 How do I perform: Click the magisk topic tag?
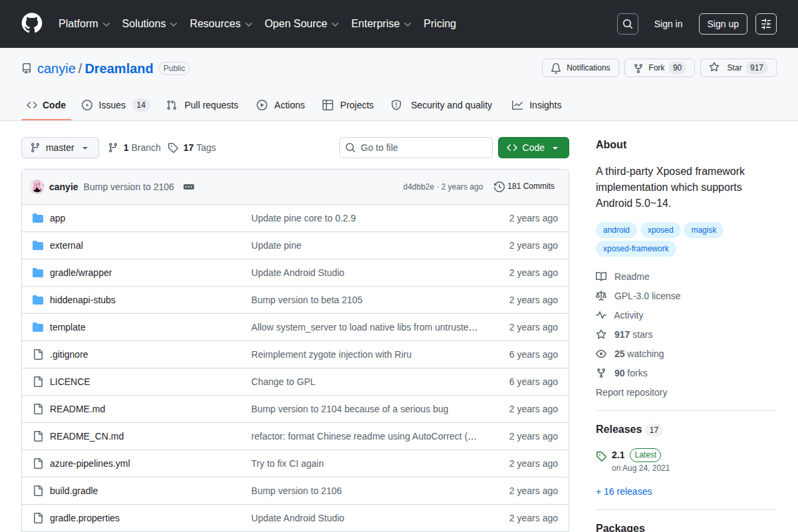click(x=704, y=230)
